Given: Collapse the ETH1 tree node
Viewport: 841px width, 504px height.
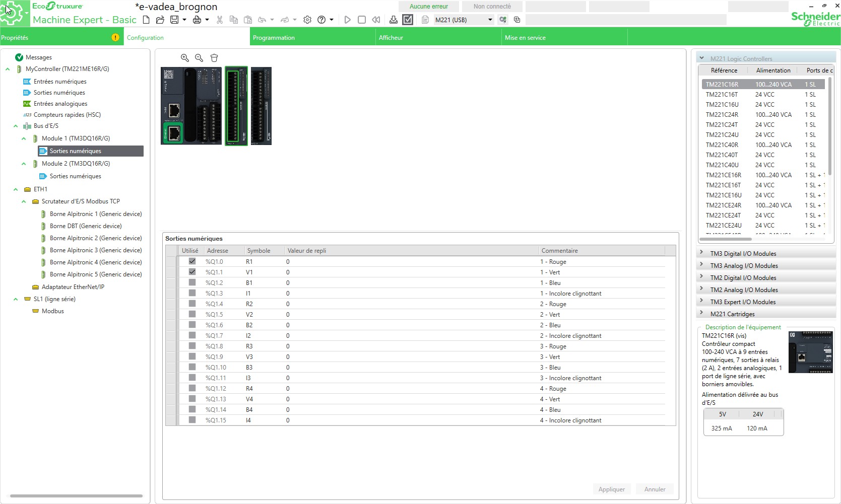Looking at the screenshot, I should pos(16,189).
